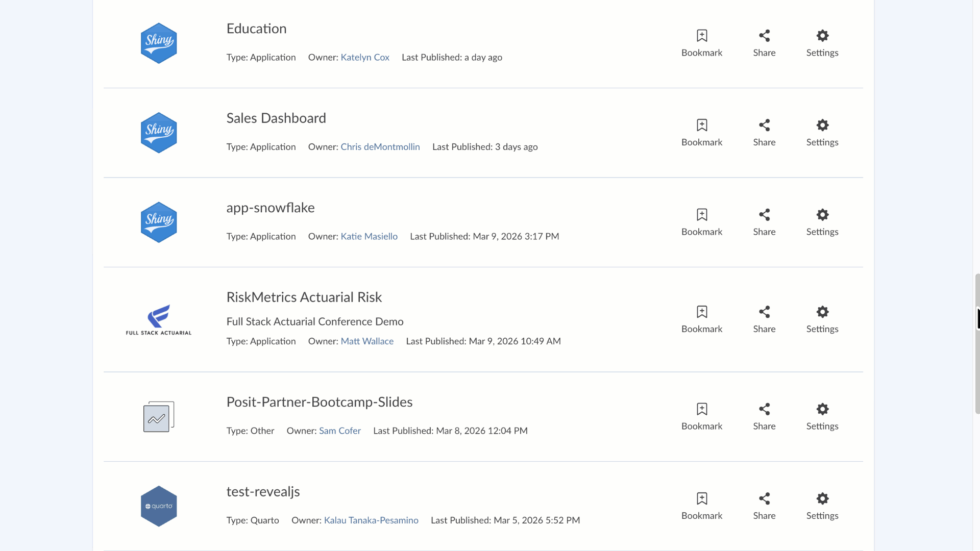Click the Katie Masiello owner link

369,236
